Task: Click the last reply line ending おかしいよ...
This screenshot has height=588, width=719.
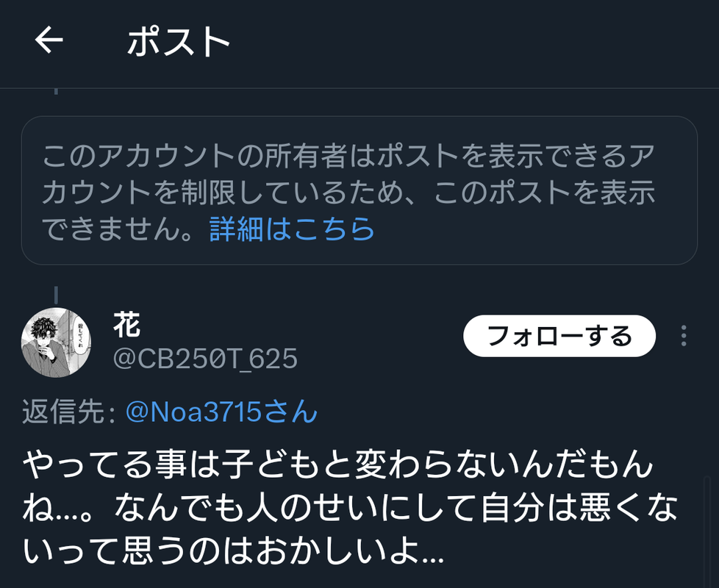Action: point(233,550)
